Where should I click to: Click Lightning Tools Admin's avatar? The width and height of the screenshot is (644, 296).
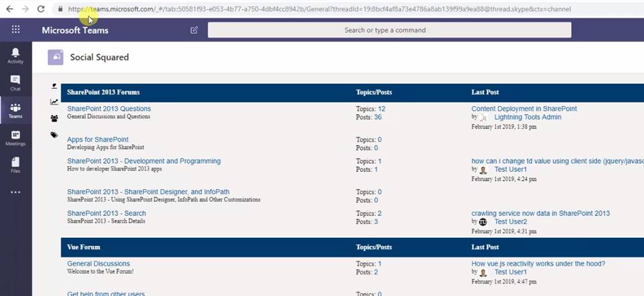click(484, 118)
